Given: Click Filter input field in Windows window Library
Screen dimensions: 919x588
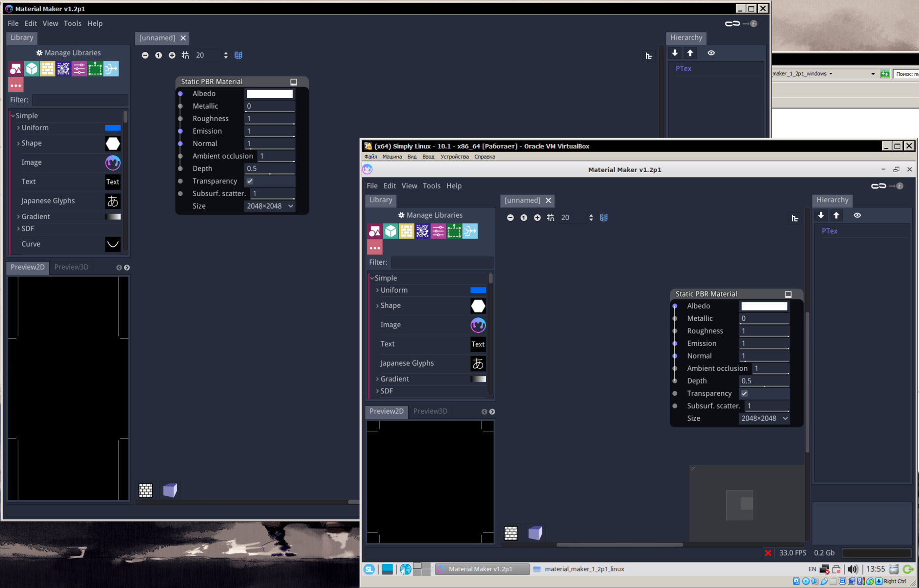Looking at the screenshot, I should click(x=79, y=100).
